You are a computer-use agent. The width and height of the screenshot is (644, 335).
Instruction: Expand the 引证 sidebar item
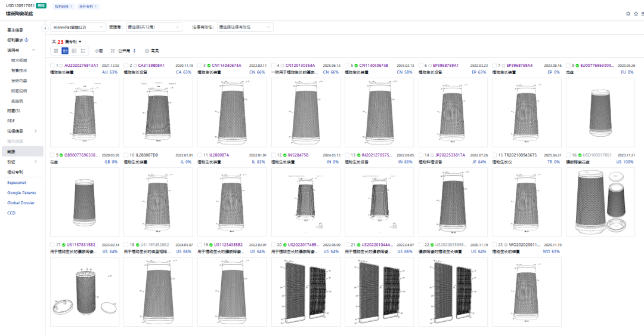36,162
